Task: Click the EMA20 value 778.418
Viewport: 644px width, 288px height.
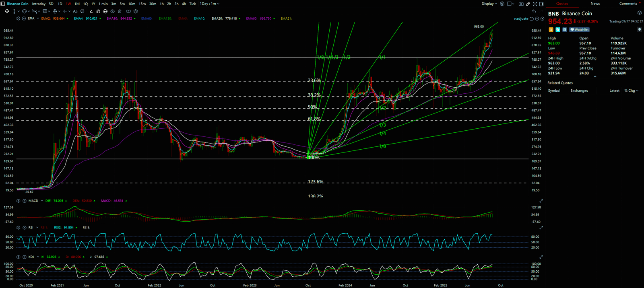Action: click(231, 19)
